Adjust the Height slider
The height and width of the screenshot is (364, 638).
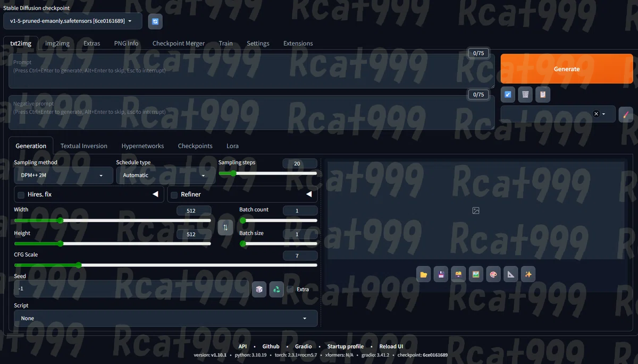[112, 244]
